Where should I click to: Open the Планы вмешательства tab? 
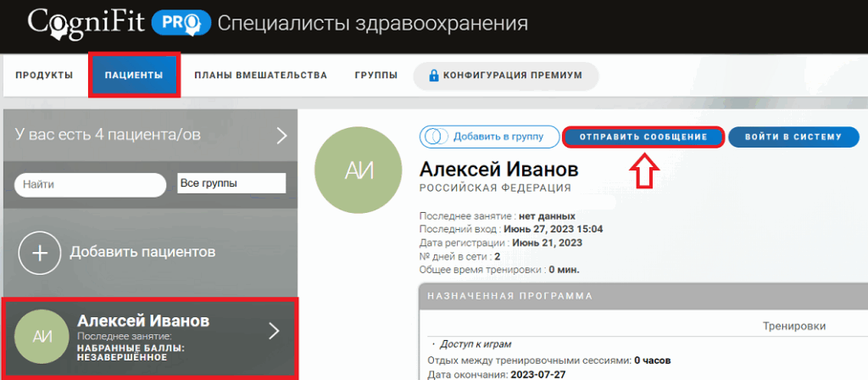pyautogui.click(x=260, y=75)
